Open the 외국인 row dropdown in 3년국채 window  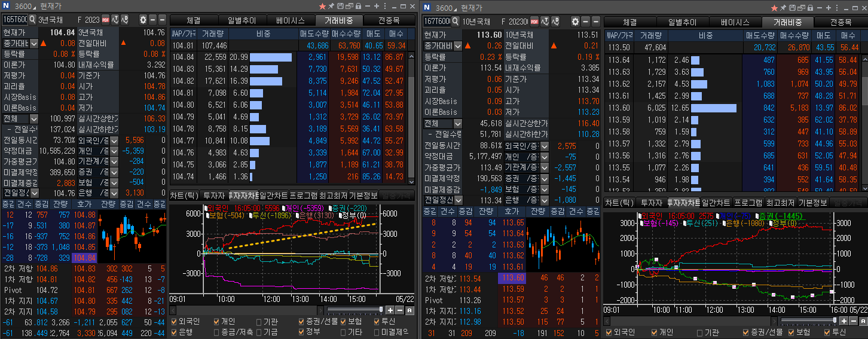pos(115,140)
